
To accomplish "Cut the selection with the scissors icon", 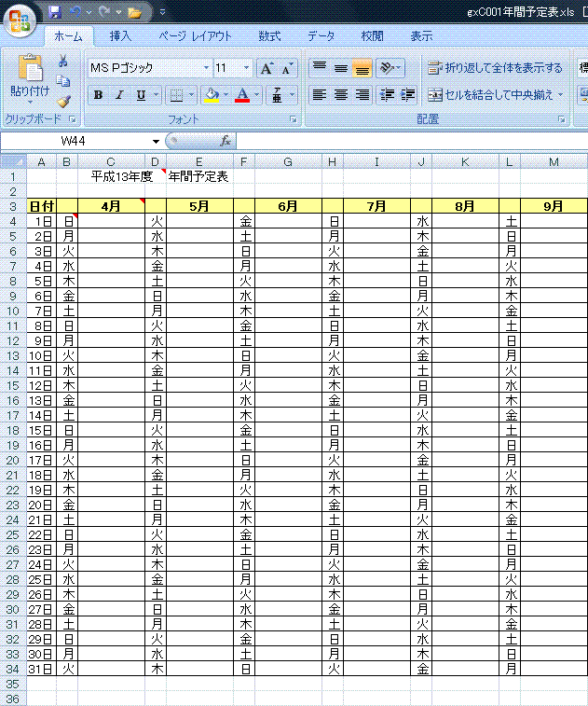I will point(63,61).
